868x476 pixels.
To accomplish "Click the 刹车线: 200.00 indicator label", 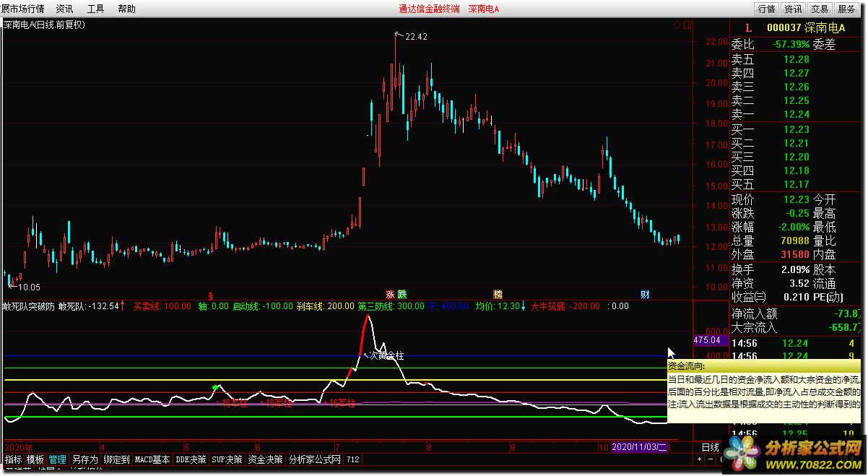I will click(x=326, y=306).
